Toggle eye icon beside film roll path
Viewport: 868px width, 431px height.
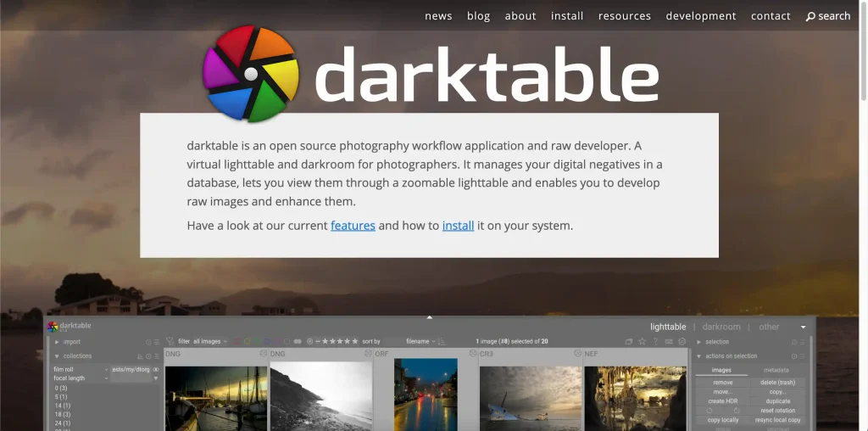(x=156, y=370)
